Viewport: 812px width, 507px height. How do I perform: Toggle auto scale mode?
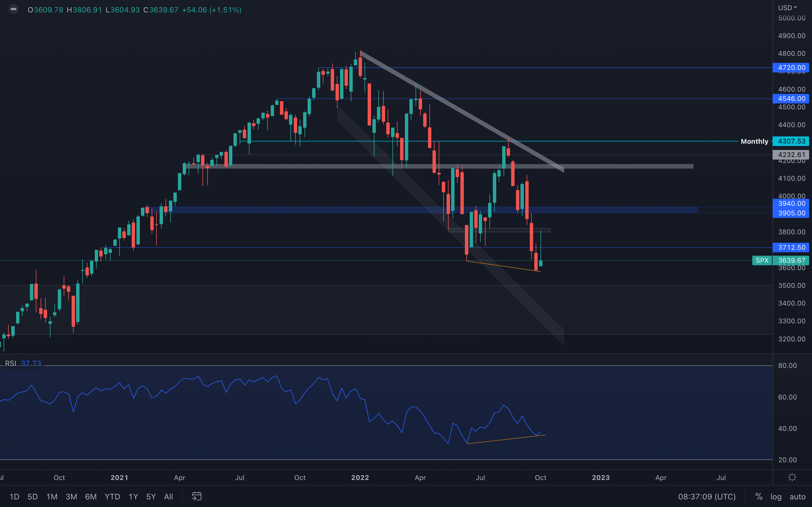[797, 497]
